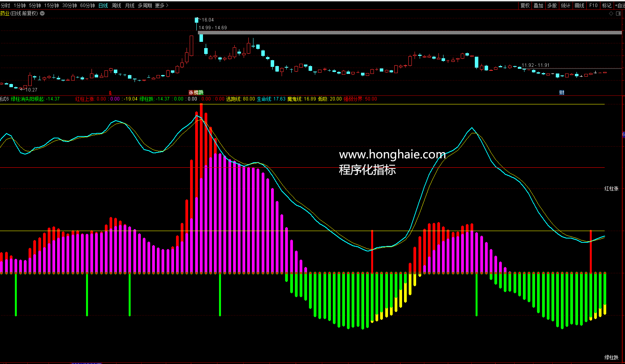
Task: Click the diamond icon in chart corner
Action: tap(611, 13)
